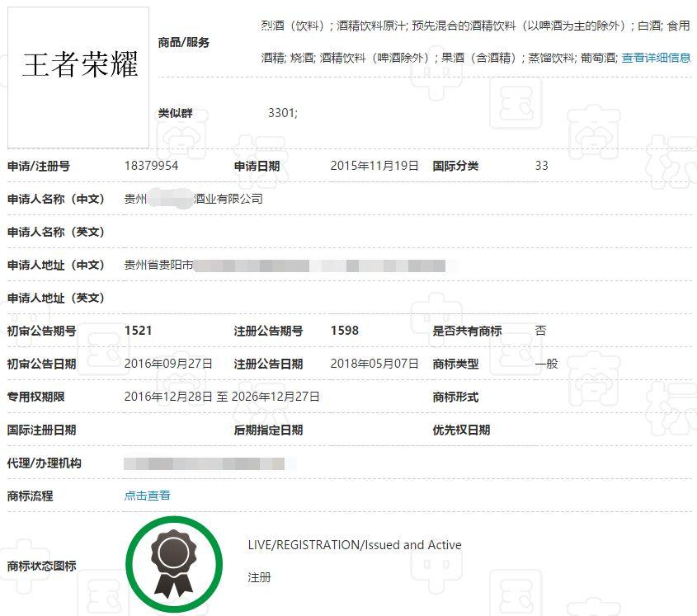Select the date 2018年05月07日
This screenshot has width=697, height=616.
coord(374,364)
